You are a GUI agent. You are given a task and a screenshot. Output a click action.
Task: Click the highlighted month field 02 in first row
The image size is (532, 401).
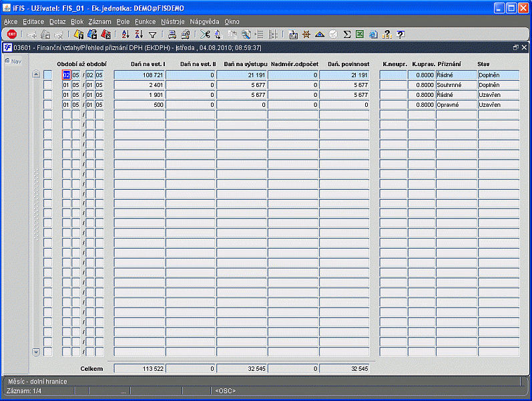coord(66,75)
